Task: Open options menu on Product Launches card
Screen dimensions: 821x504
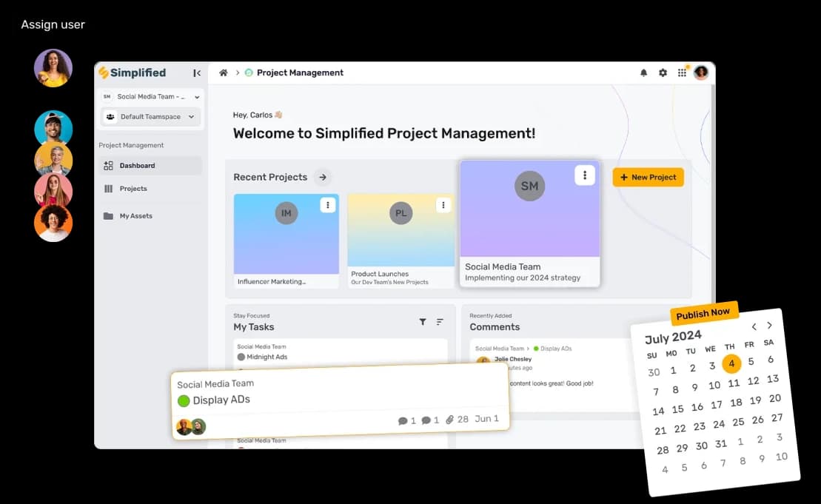Action: tap(443, 205)
